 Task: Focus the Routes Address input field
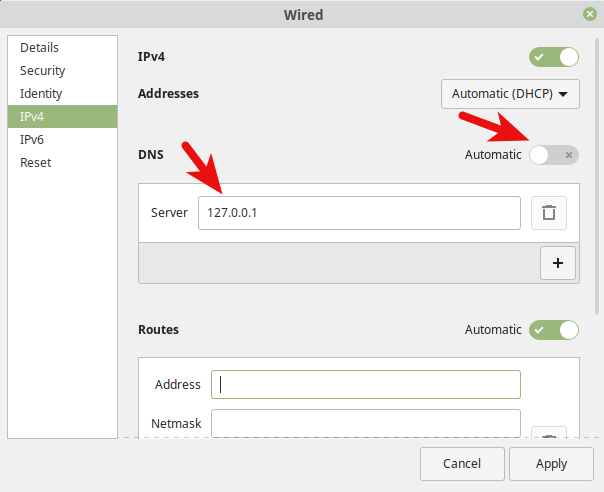pyautogui.click(x=365, y=384)
